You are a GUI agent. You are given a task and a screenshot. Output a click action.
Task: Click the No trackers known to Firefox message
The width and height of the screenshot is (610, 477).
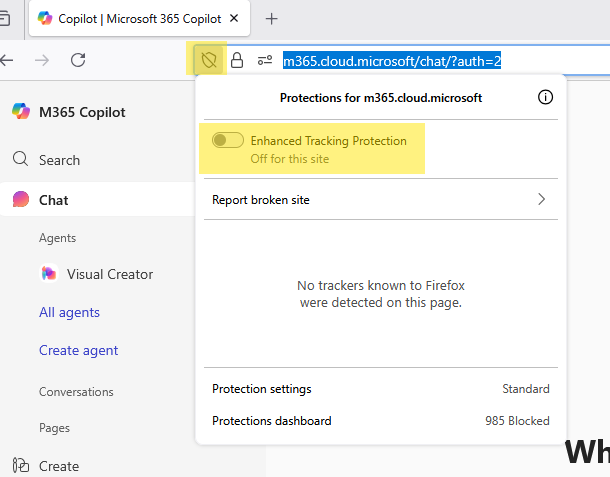(x=381, y=294)
